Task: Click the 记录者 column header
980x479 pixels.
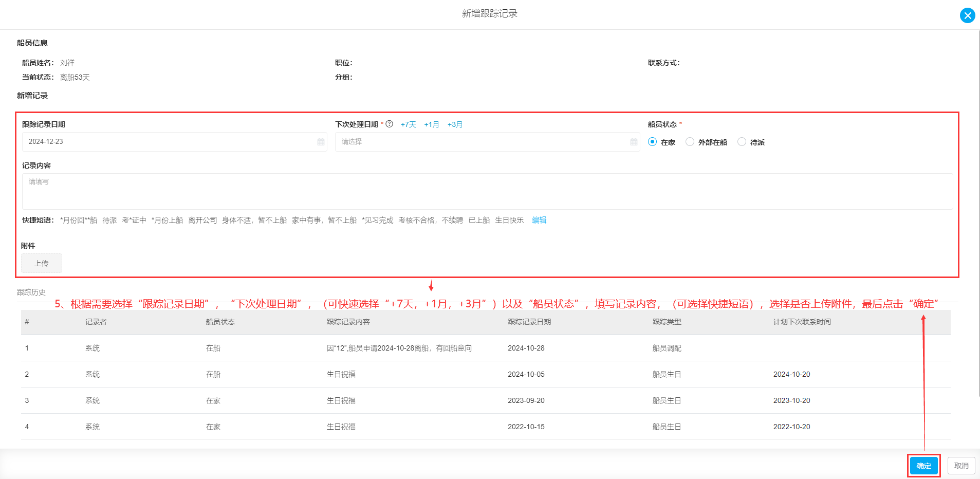Action: (x=96, y=322)
